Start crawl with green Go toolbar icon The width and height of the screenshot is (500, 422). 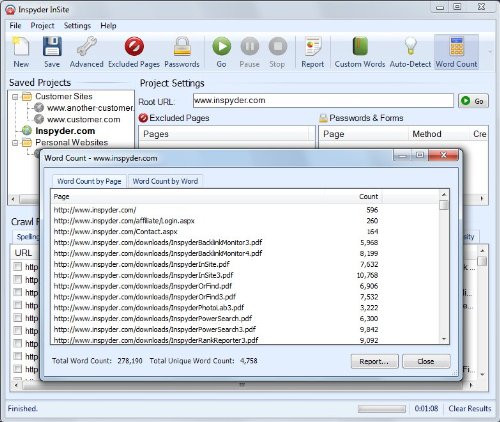coord(221,46)
